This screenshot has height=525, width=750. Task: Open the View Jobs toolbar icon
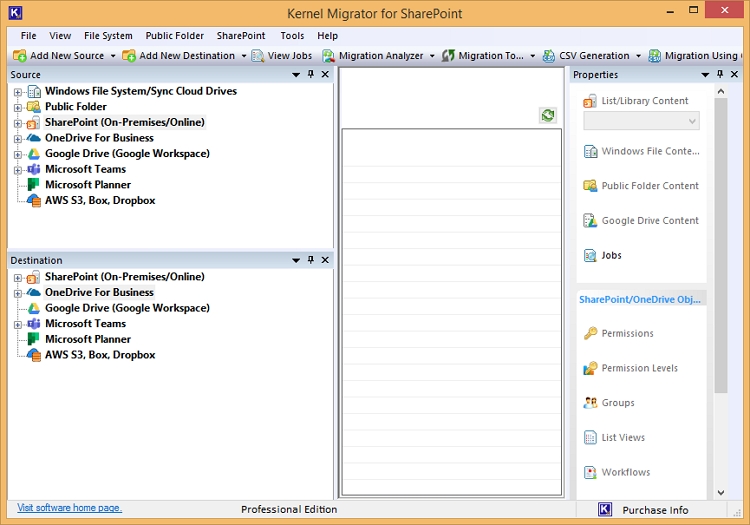[258, 56]
